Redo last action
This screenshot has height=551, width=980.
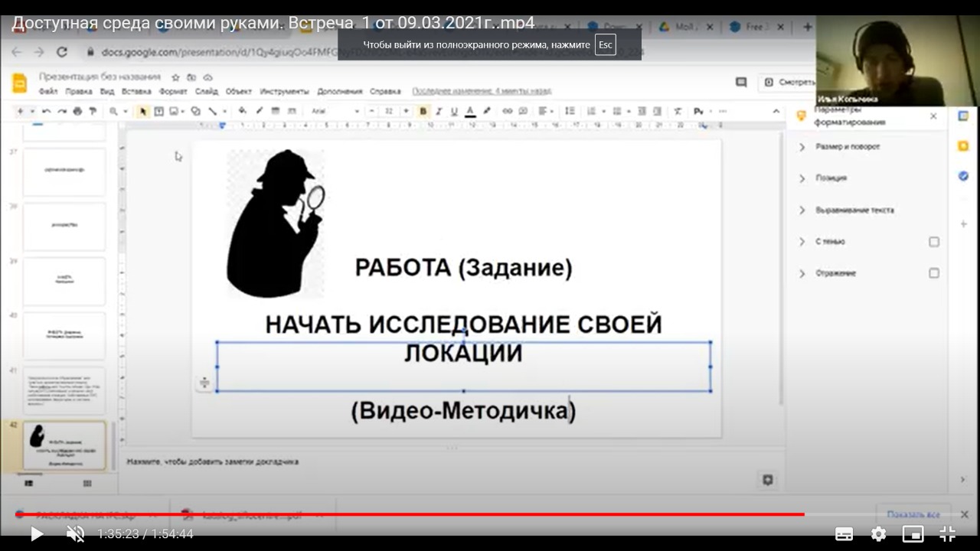click(x=62, y=111)
